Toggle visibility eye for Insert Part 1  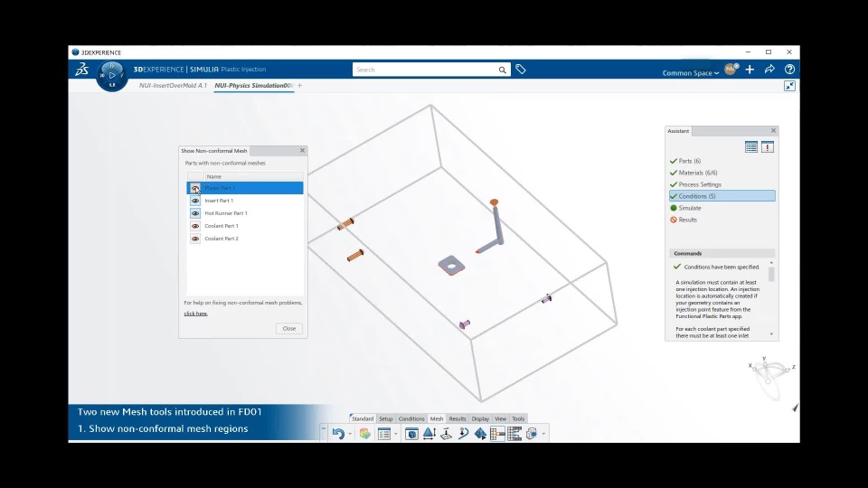tap(195, 201)
